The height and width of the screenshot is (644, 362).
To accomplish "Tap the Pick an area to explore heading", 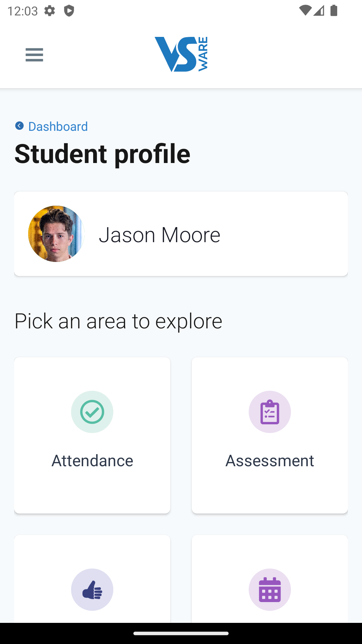I will (118, 321).
